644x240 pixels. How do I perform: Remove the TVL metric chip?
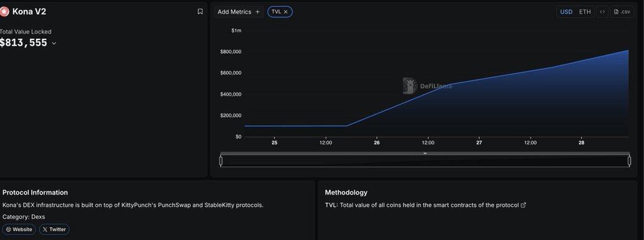(x=286, y=12)
